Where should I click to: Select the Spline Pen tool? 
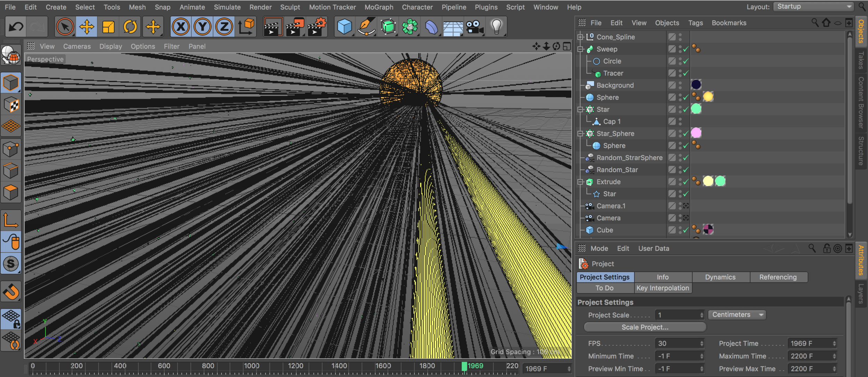pos(366,27)
